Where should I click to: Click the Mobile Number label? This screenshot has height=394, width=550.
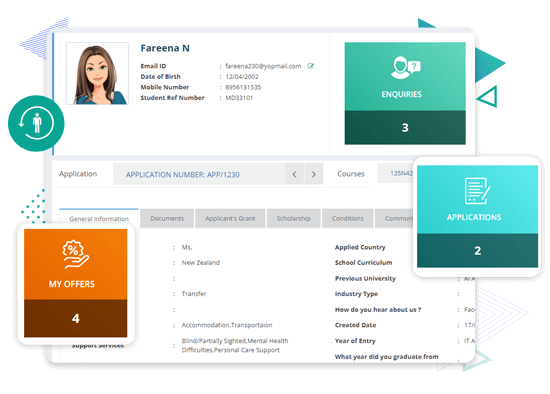pos(165,87)
